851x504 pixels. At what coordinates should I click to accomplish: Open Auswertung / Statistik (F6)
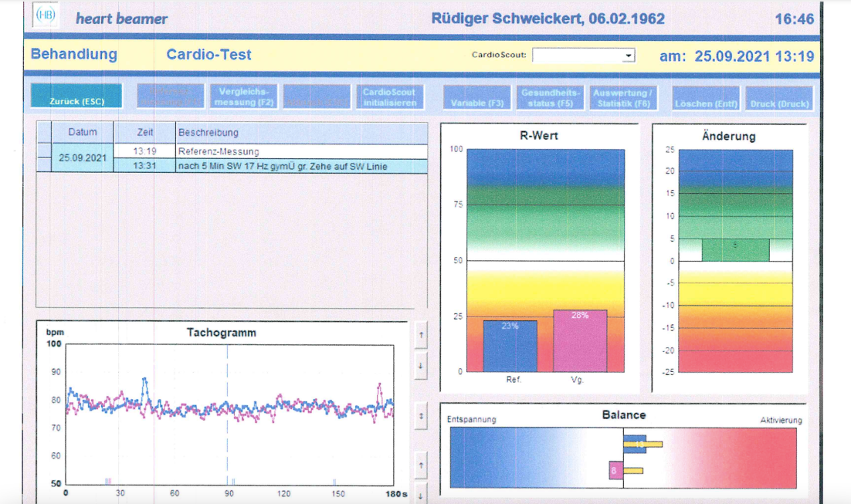[x=622, y=97]
